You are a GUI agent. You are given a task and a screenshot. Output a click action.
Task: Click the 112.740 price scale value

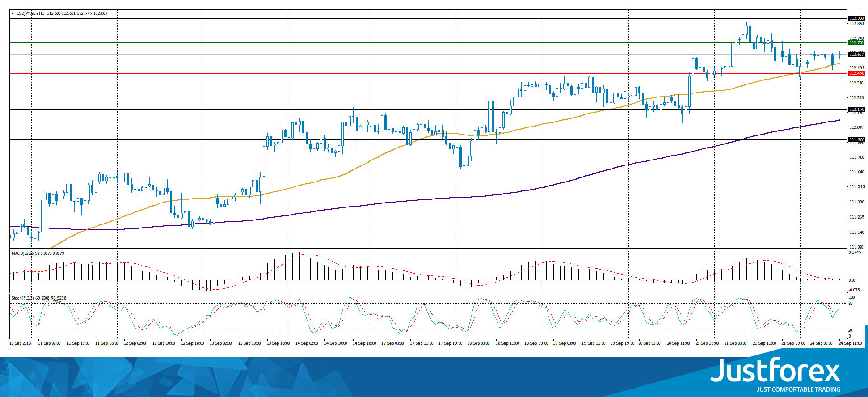pyautogui.click(x=856, y=38)
